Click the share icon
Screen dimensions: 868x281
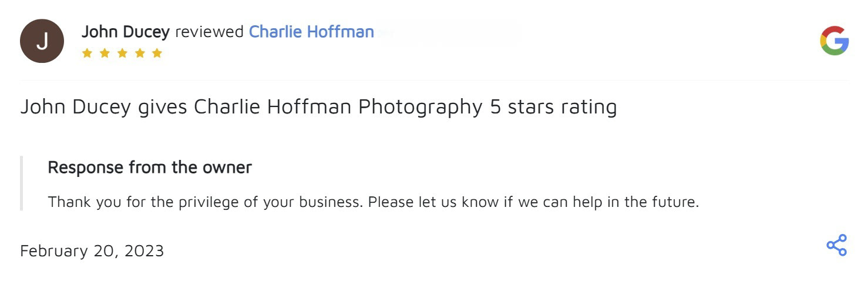(x=836, y=245)
